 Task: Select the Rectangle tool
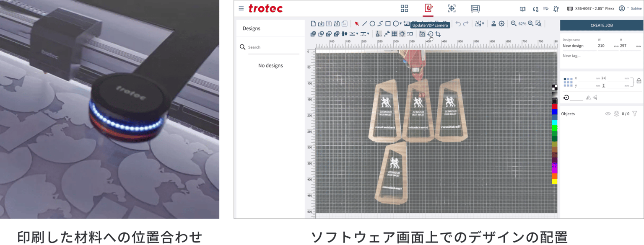[x=388, y=23]
